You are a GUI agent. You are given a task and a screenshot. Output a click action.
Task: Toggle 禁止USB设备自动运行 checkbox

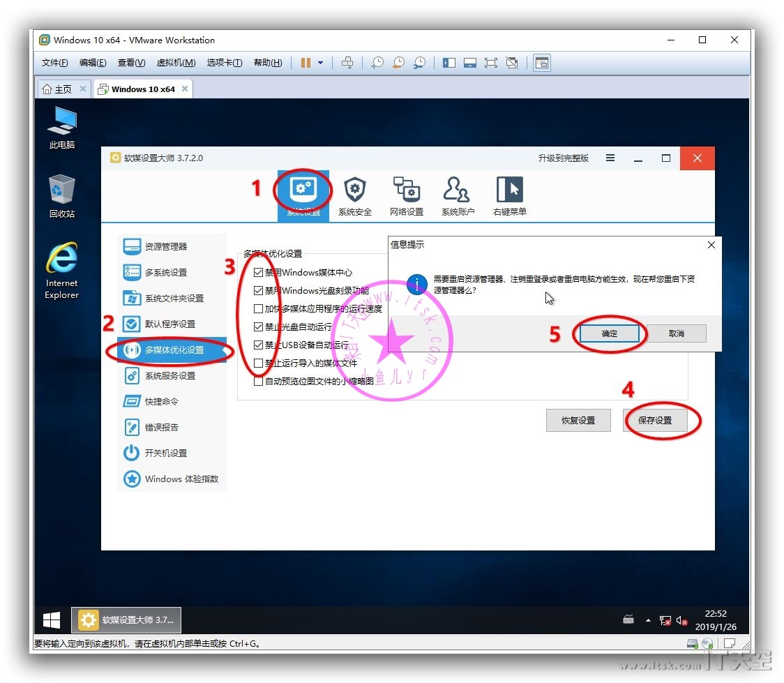coord(259,345)
